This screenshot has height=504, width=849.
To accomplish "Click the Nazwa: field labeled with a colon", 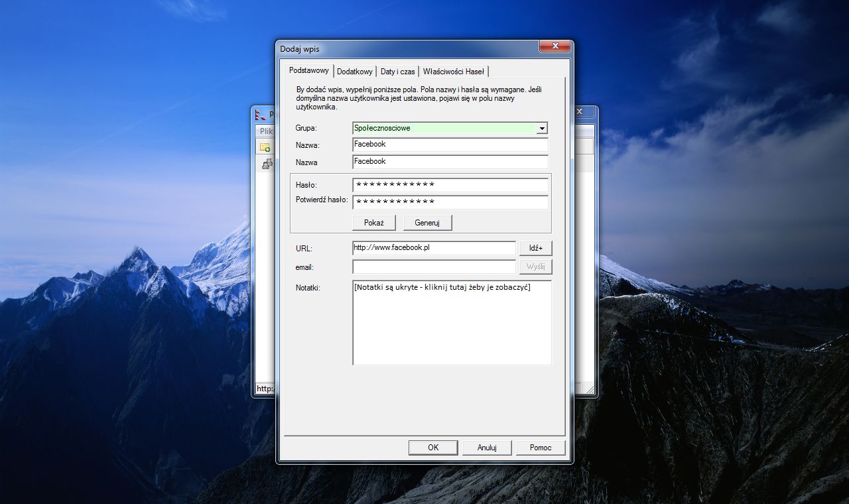I will pyautogui.click(x=450, y=145).
